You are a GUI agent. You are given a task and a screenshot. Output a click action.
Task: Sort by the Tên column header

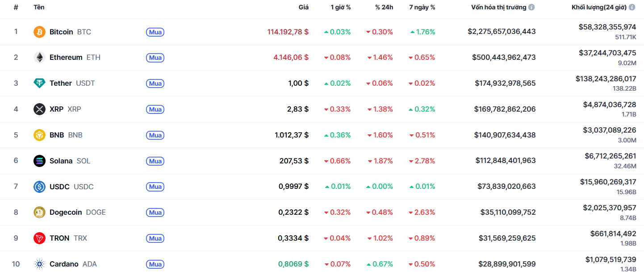(x=39, y=7)
